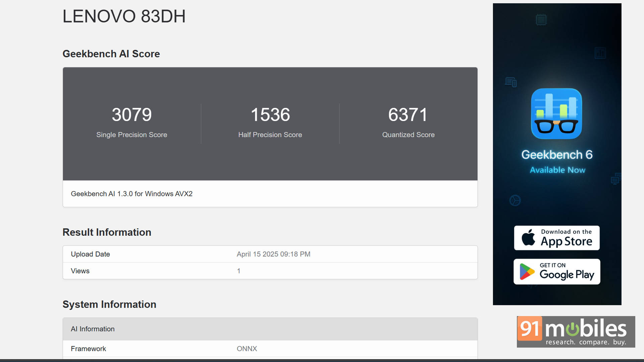The height and width of the screenshot is (362, 644).
Task: Click the System Information heading
Action: [109, 304]
